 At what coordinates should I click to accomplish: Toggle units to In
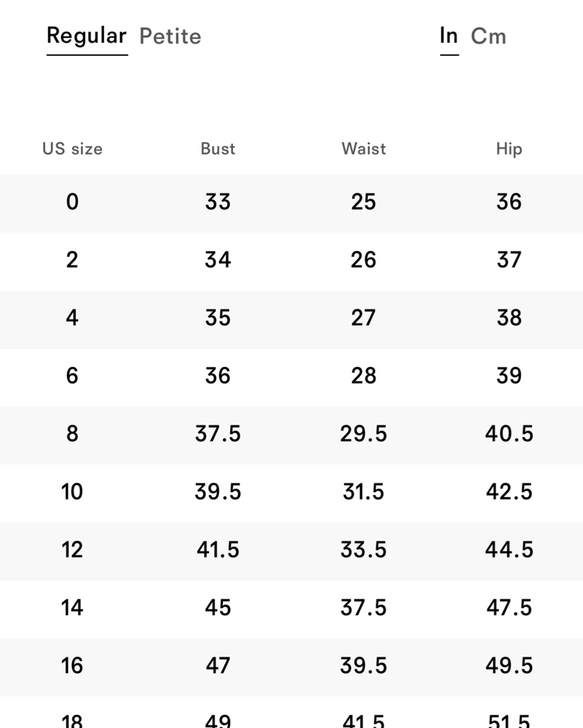(449, 36)
